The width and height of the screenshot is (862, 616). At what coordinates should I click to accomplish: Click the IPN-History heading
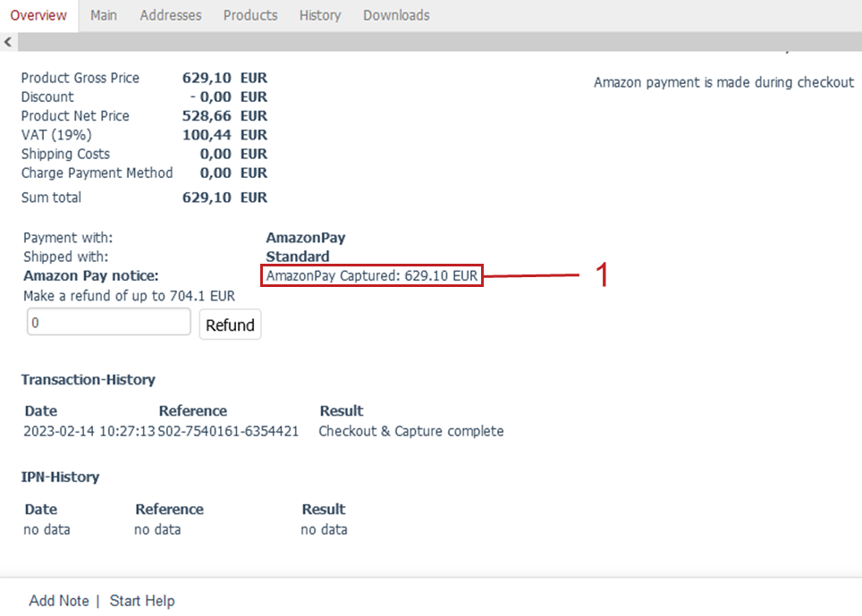(x=61, y=477)
